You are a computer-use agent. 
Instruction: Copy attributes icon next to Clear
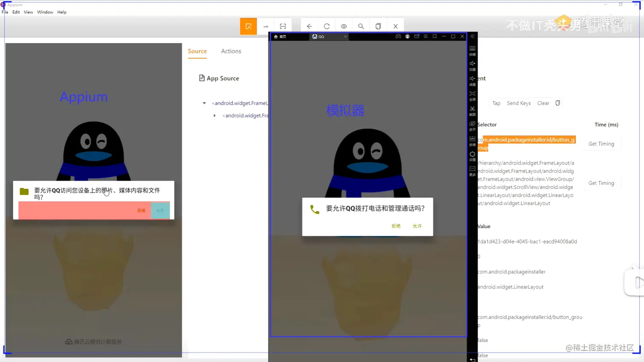(558, 103)
